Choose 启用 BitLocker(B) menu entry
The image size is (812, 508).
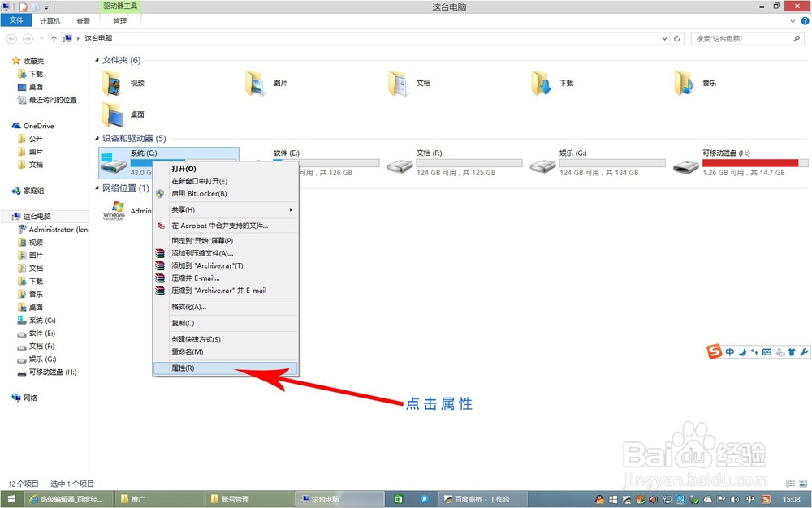226,193
